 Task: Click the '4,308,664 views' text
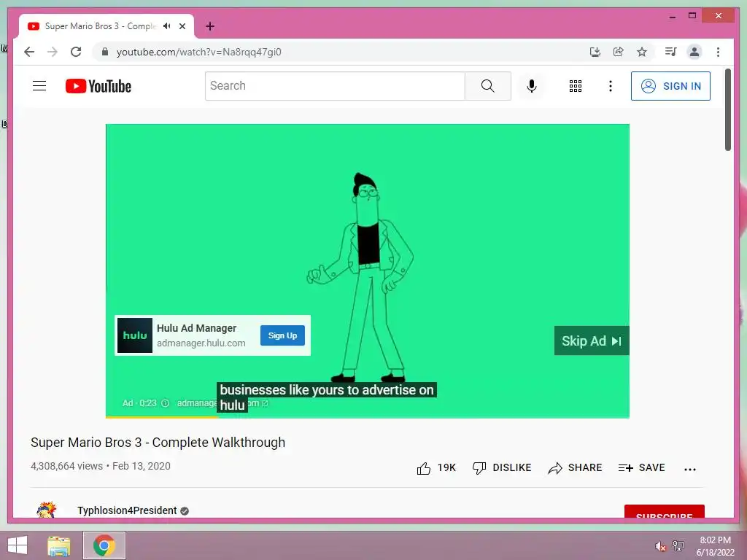pos(66,466)
